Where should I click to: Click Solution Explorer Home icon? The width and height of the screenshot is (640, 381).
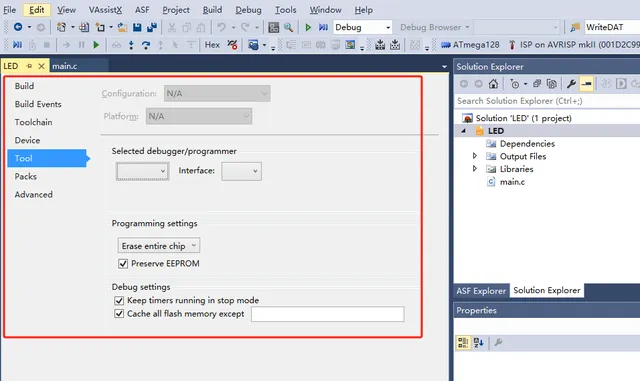click(493, 84)
